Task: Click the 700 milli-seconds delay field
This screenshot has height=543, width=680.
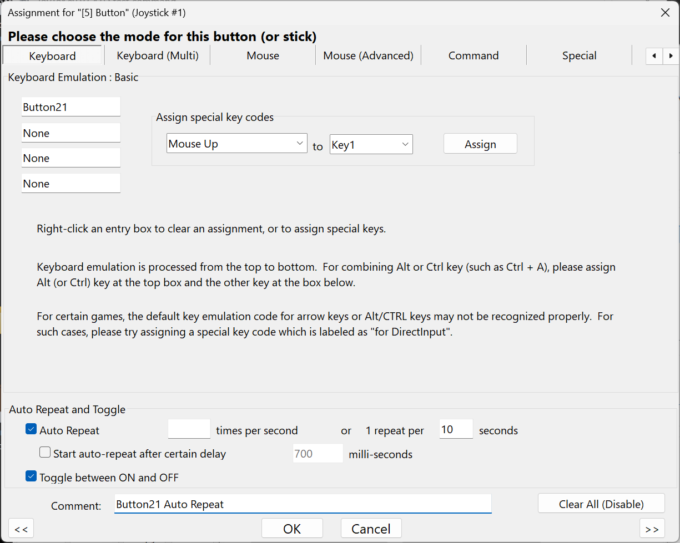Action: [x=317, y=454]
